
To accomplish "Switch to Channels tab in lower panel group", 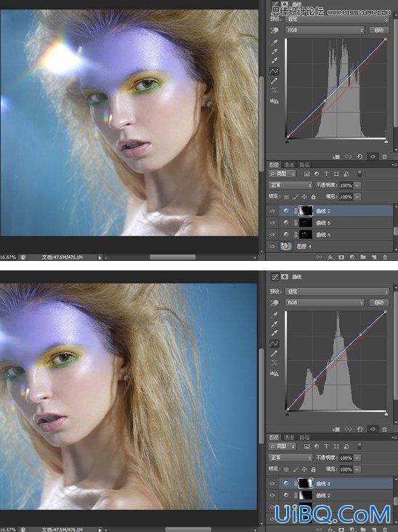I will pyautogui.click(x=289, y=438).
